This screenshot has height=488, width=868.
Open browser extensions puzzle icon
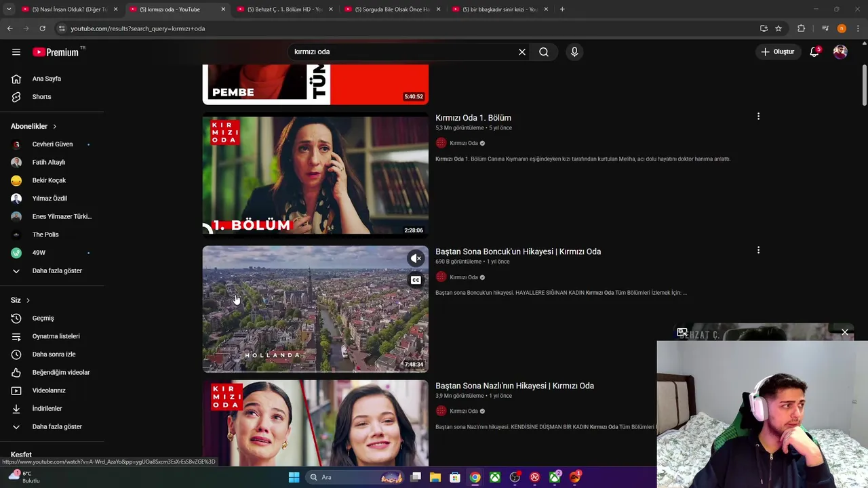click(x=801, y=28)
